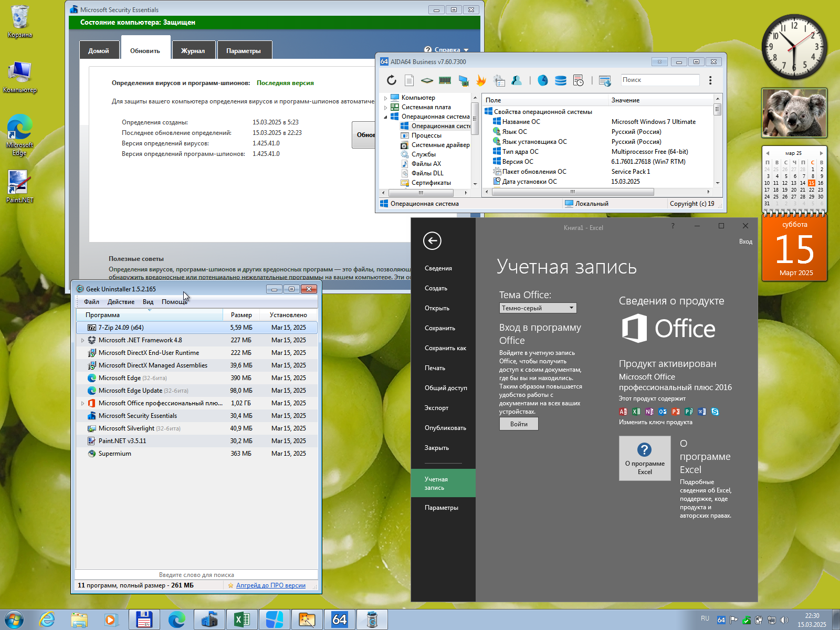Next month arrow in calendar gadget
Image resolution: width=840 pixels, height=630 pixels.
pyautogui.click(x=822, y=153)
